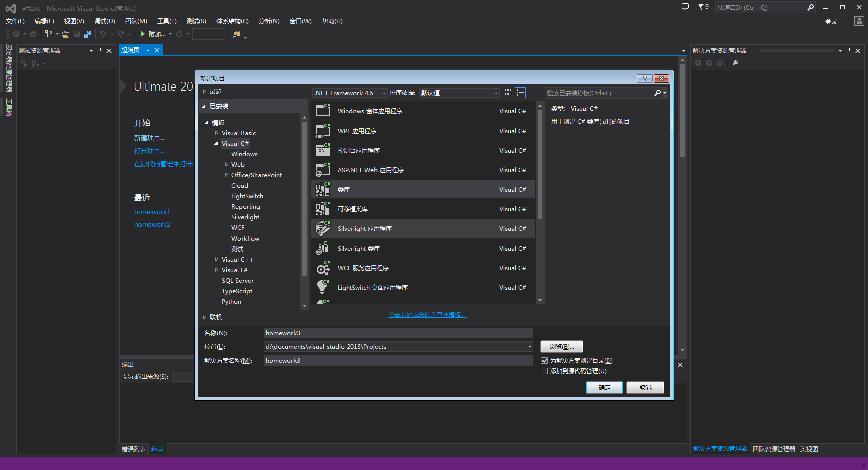Click the 浏览(B)... button
868x470 pixels.
tap(562, 347)
